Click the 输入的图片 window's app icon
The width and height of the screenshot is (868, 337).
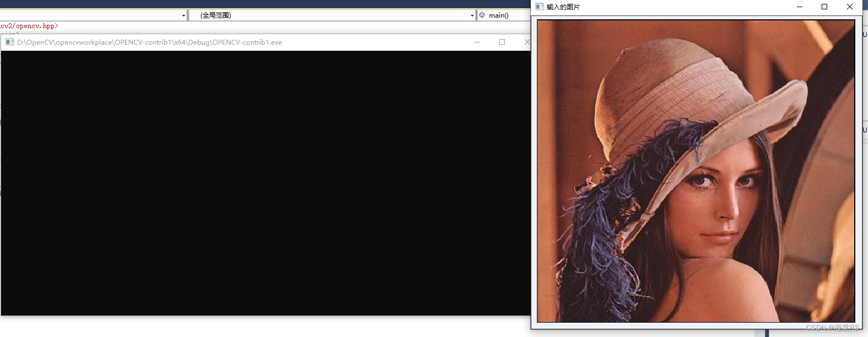[539, 7]
